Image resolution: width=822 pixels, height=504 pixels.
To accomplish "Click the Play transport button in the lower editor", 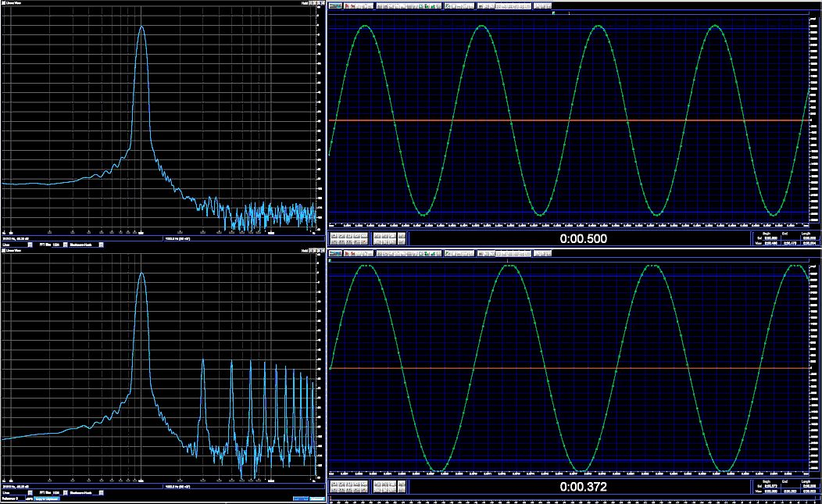I will pyautogui.click(x=341, y=484).
